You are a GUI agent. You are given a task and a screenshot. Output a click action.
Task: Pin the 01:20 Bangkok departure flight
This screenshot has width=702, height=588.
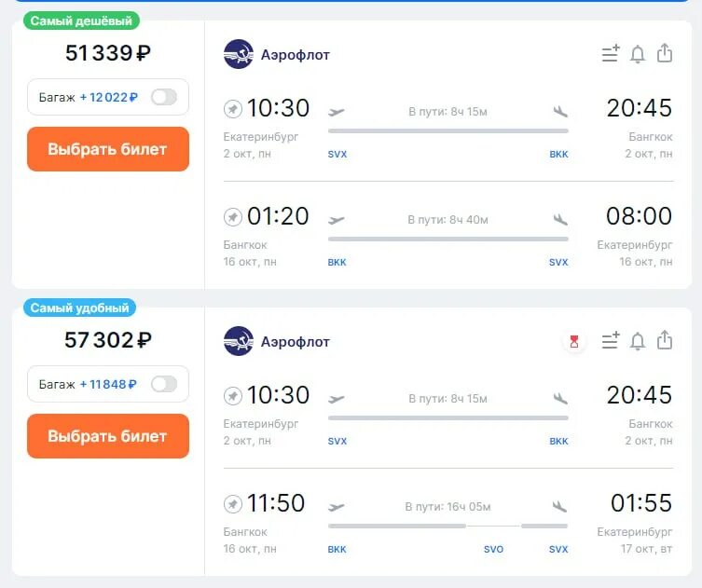233,217
